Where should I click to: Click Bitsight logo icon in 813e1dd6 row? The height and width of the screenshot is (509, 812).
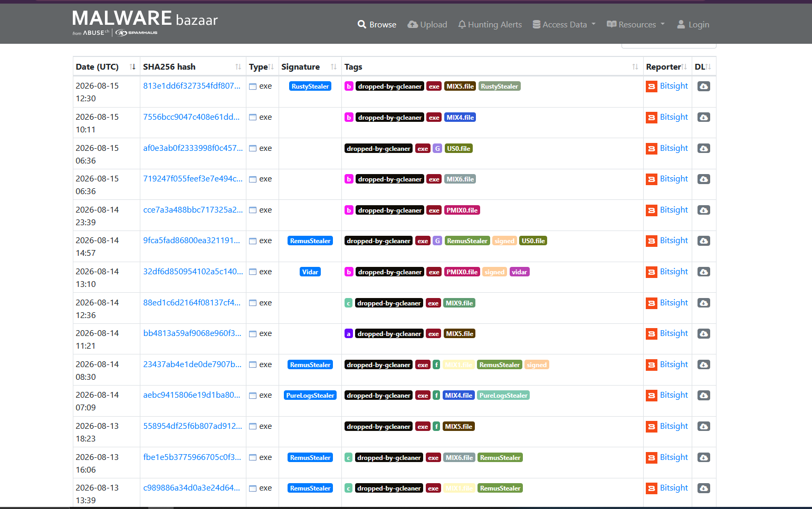click(x=652, y=87)
